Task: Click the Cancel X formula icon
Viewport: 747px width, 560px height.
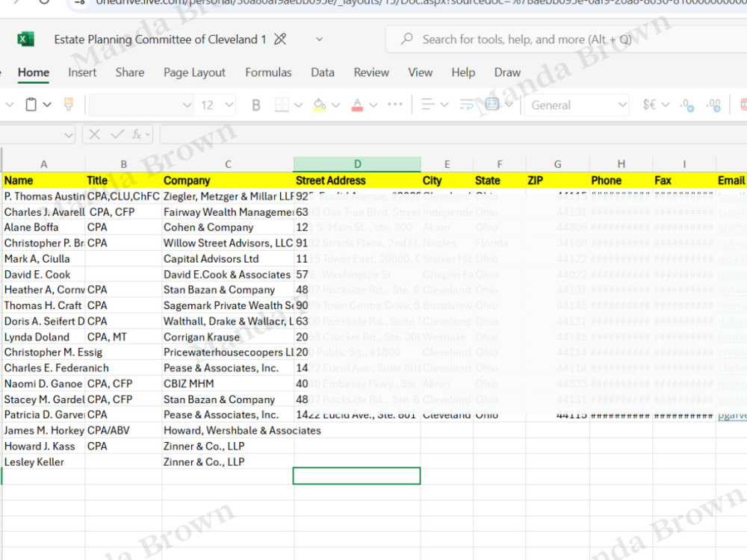Action: pyautogui.click(x=94, y=134)
